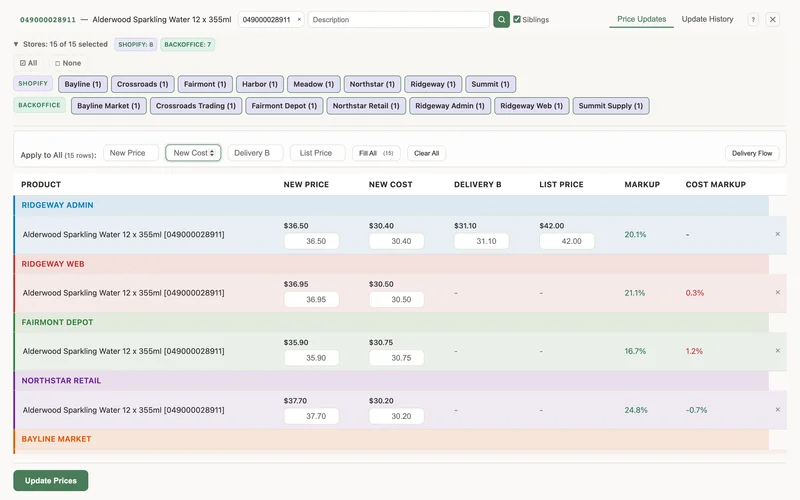Remove the Fairmont Depot product row

[x=778, y=351]
